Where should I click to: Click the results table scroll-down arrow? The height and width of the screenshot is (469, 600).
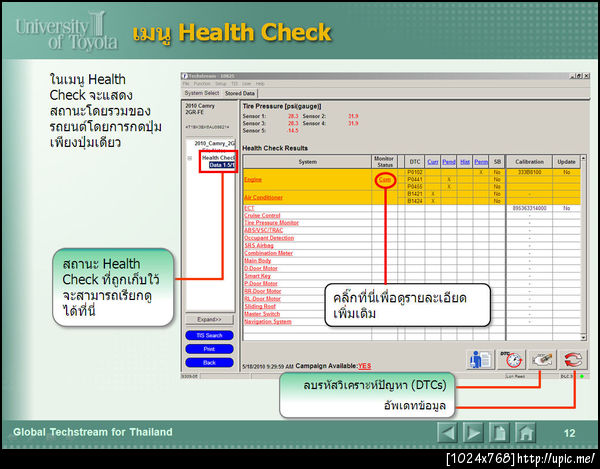584,337
